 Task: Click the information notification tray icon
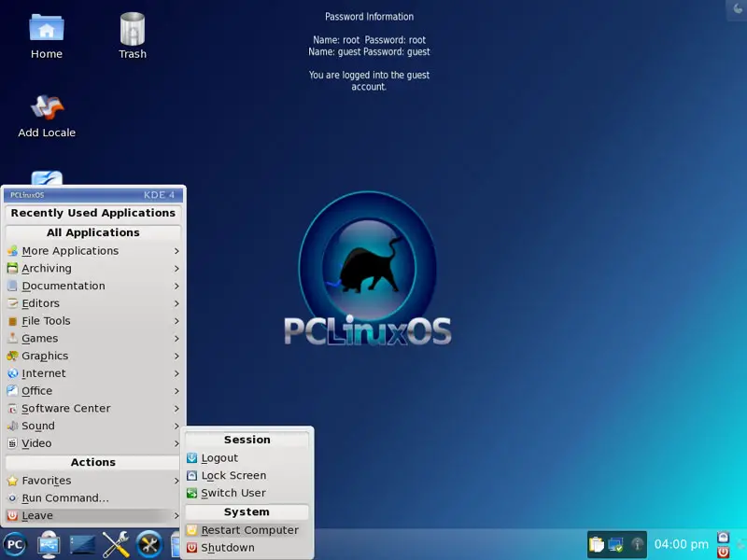point(637,544)
